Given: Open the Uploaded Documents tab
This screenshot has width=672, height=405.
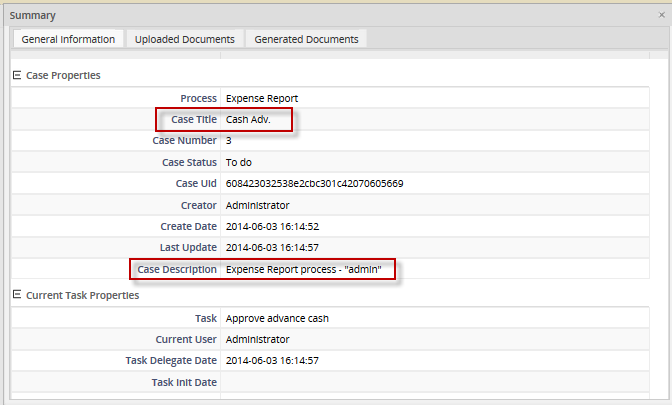Looking at the screenshot, I should [x=185, y=39].
